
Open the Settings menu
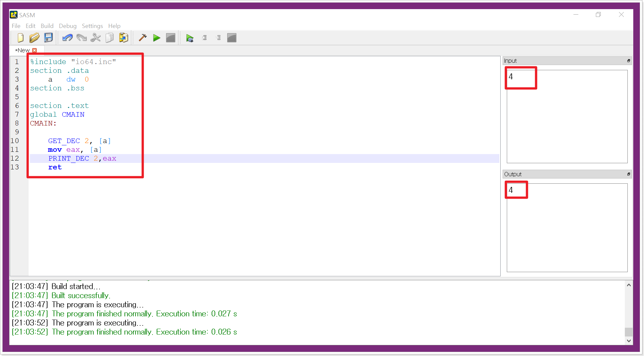click(92, 26)
